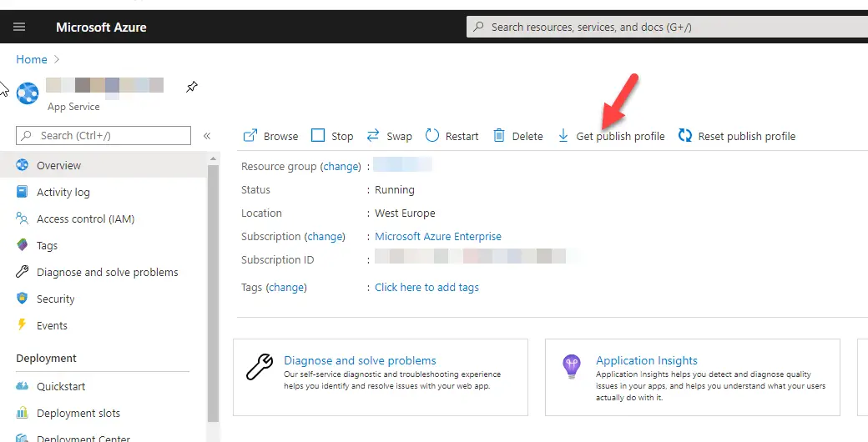
Task: Click the Deployment section heading
Action: [47, 358]
